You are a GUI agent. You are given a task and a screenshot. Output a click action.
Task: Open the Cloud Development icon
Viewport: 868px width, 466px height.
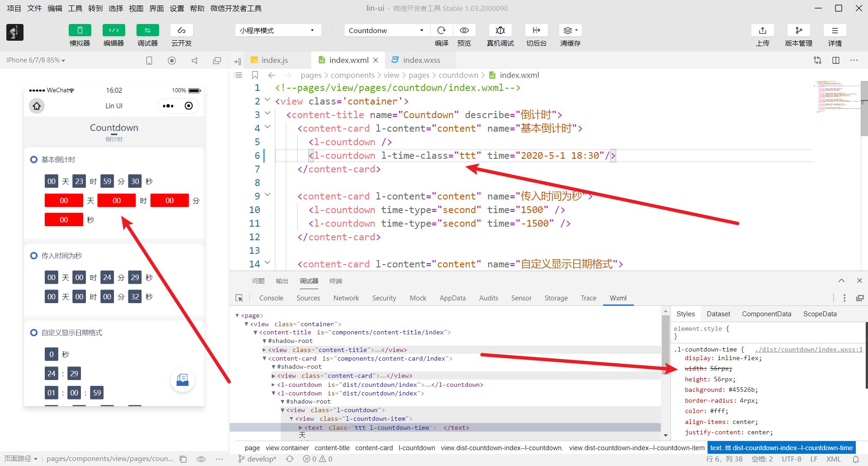coord(181,30)
